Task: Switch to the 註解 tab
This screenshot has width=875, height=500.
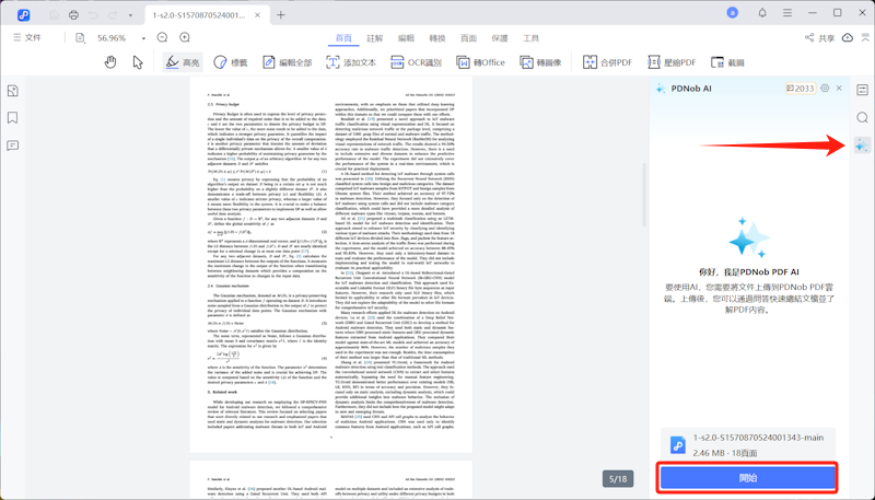Action: 374,37
